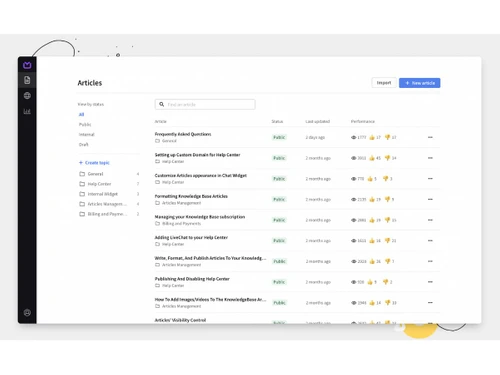This screenshot has height=375, width=500.
Task: Click Public status badge on Frequently Asked Questions
Action: pyautogui.click(x=279, y=137)
